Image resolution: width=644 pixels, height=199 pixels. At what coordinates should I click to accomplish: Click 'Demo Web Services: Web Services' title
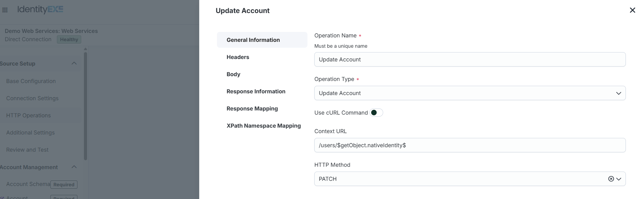tap(51, 31)
